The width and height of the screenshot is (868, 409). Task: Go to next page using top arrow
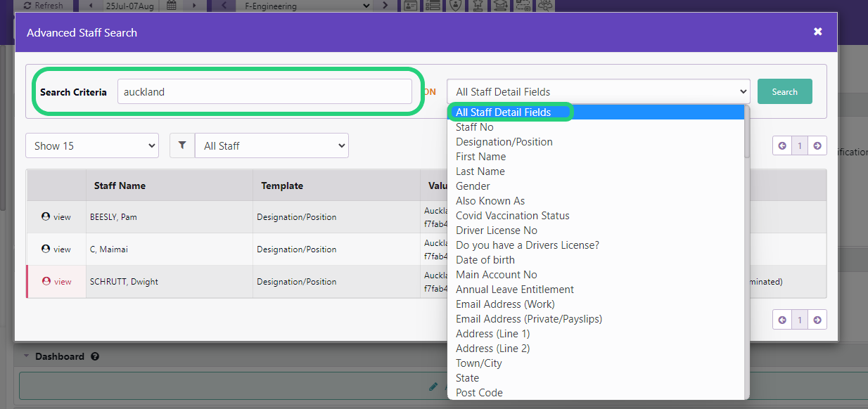817,145
